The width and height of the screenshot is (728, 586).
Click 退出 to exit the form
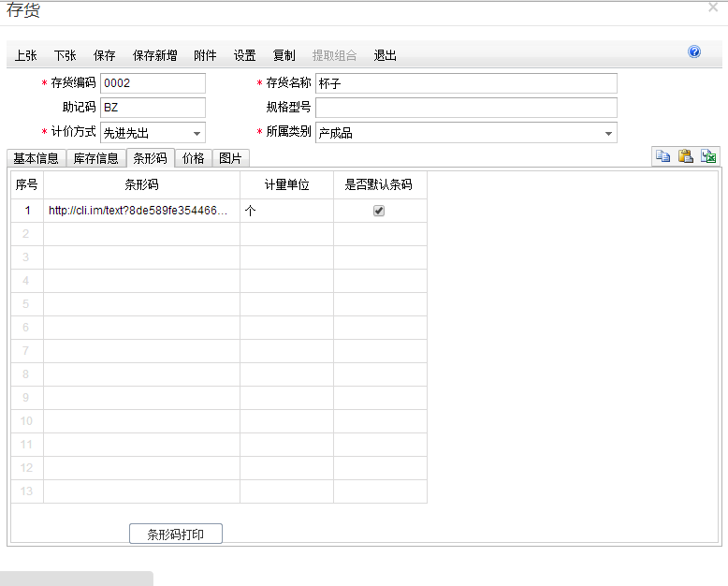pyautogui.click(x=386, y=55)
